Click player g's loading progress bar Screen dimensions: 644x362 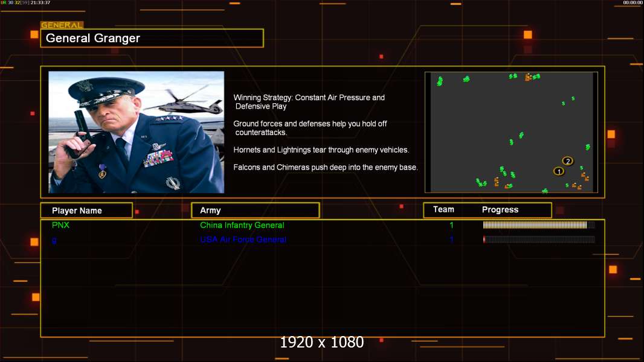[539, 240]
